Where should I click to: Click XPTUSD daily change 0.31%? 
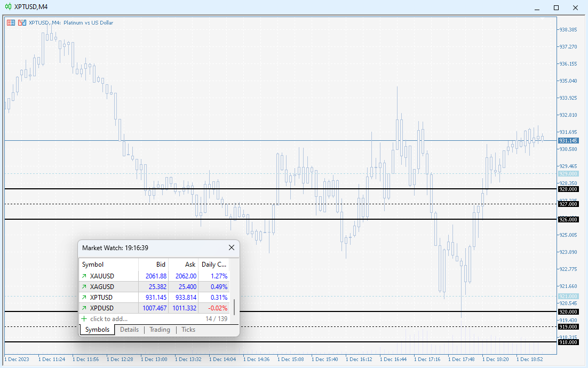pyautogui.click(x=219, y=298)
